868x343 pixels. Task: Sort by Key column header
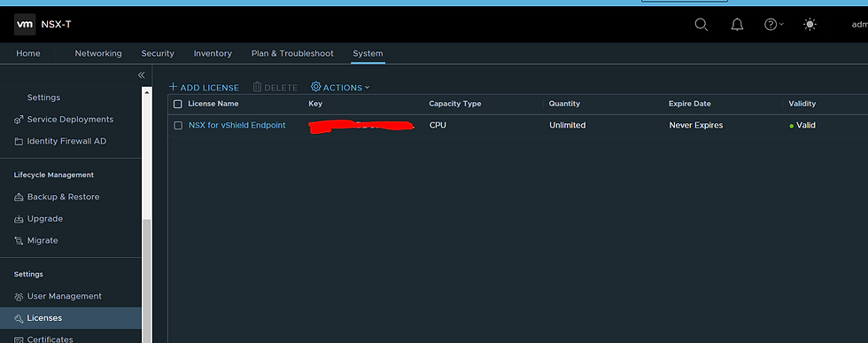point(315,104)
